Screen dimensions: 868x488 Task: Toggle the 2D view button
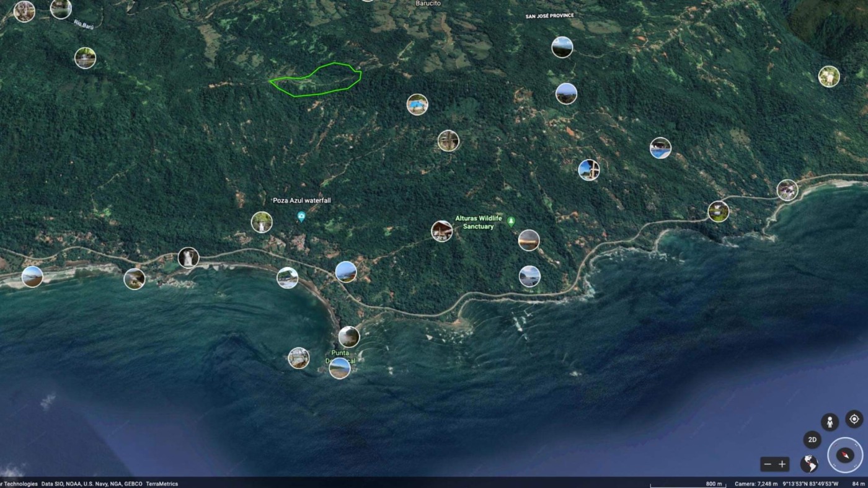pyautogui.click(x=812, y=440)
